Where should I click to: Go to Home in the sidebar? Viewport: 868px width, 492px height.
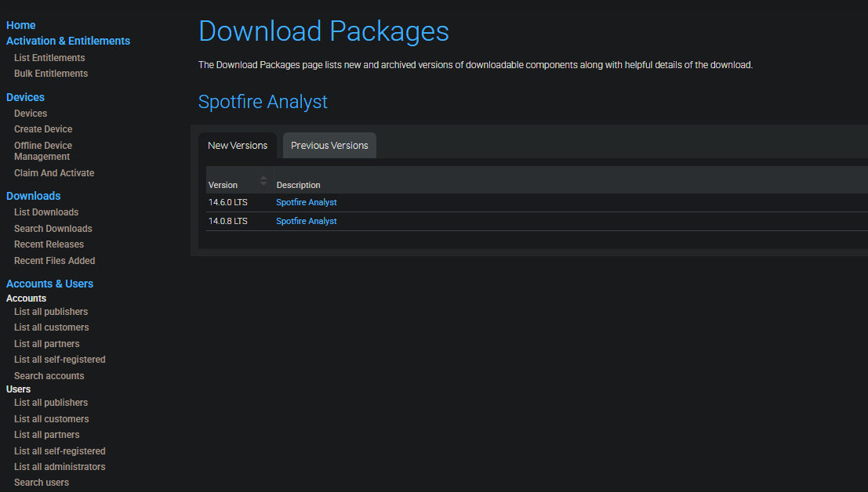coord(21,25)
